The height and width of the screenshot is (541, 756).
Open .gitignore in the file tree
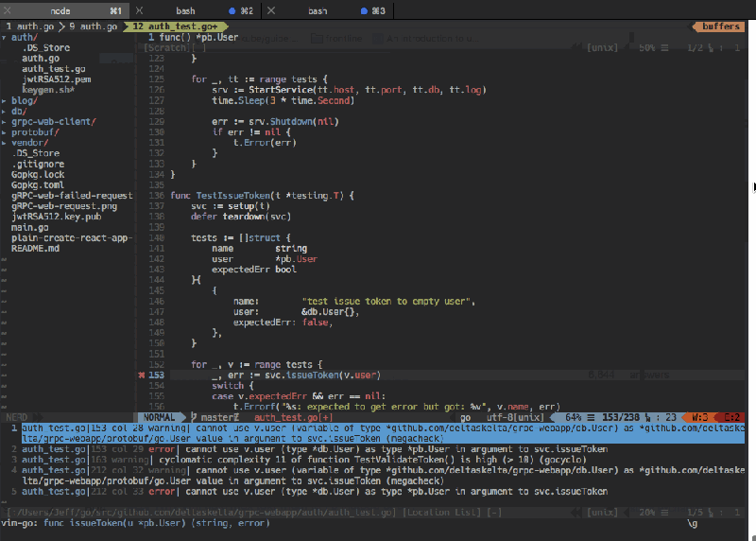pos(38,164)
